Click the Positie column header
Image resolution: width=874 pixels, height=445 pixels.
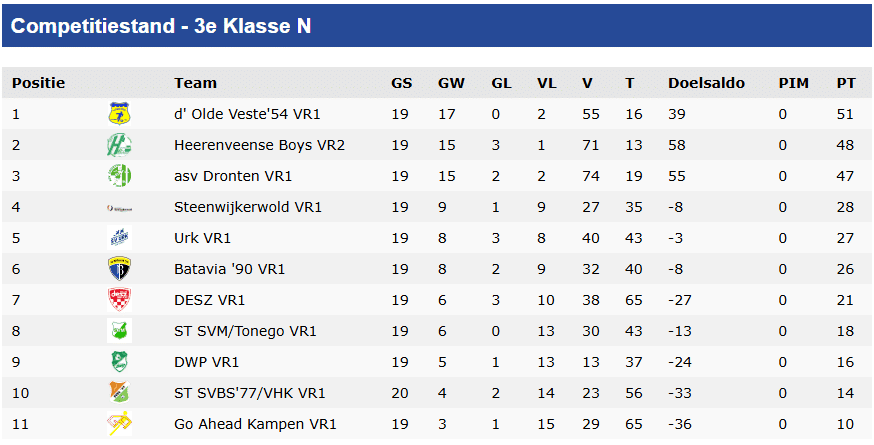tap(38, 83)
